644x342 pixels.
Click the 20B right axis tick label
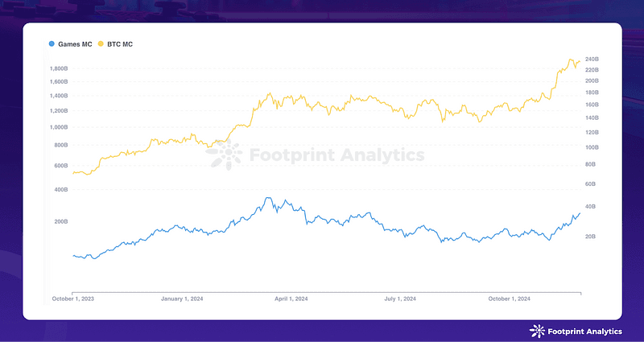click(591, 237)
